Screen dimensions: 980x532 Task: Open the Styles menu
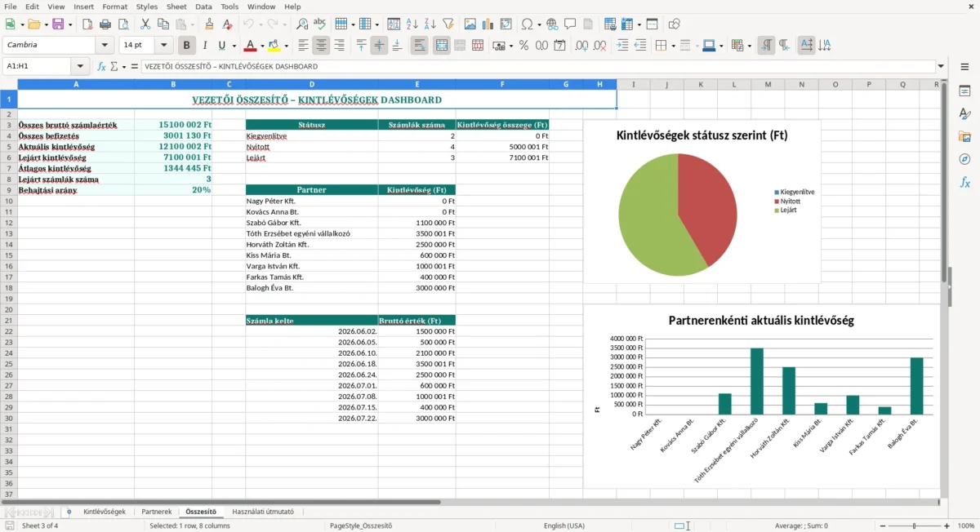[147, 7]
